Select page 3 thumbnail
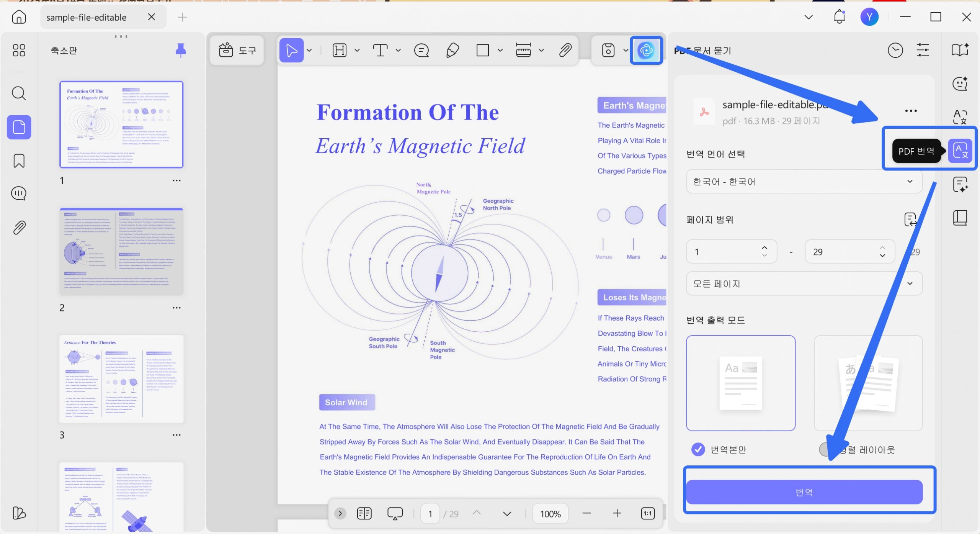 (x=121, y=379)
